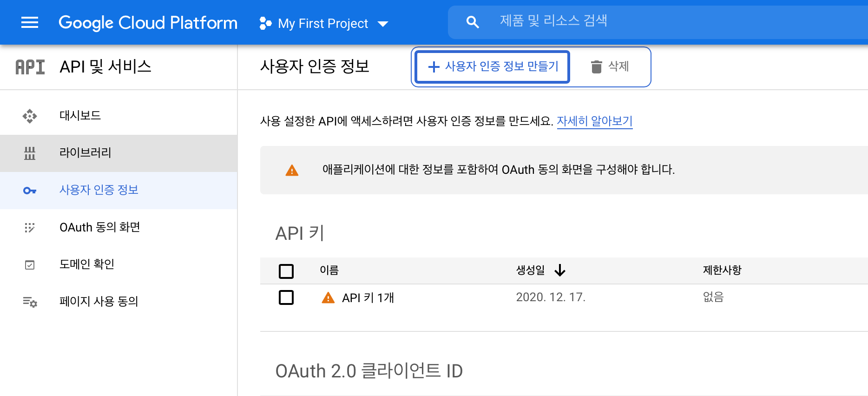Viewport: 868px width, 396px height.
Task: Select 사용자 인증 정보 sidebar item
Action: tap(118, 190)
